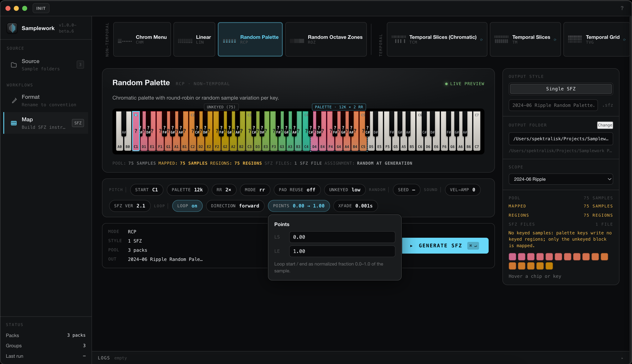
Task: Click the GENERATE SFZ button
Action: [445, 246]
